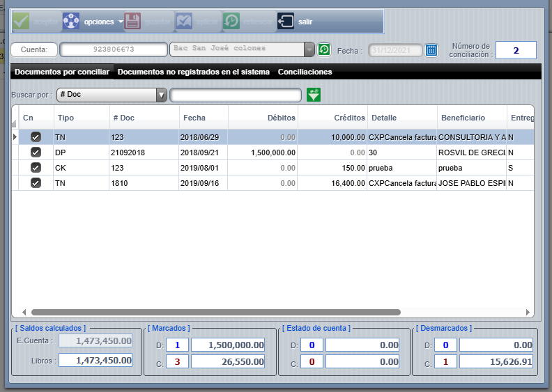The width and height of the screenshot is (552, 392).
Task: Sort by the Fecha column header
Action: coord(204,118)
